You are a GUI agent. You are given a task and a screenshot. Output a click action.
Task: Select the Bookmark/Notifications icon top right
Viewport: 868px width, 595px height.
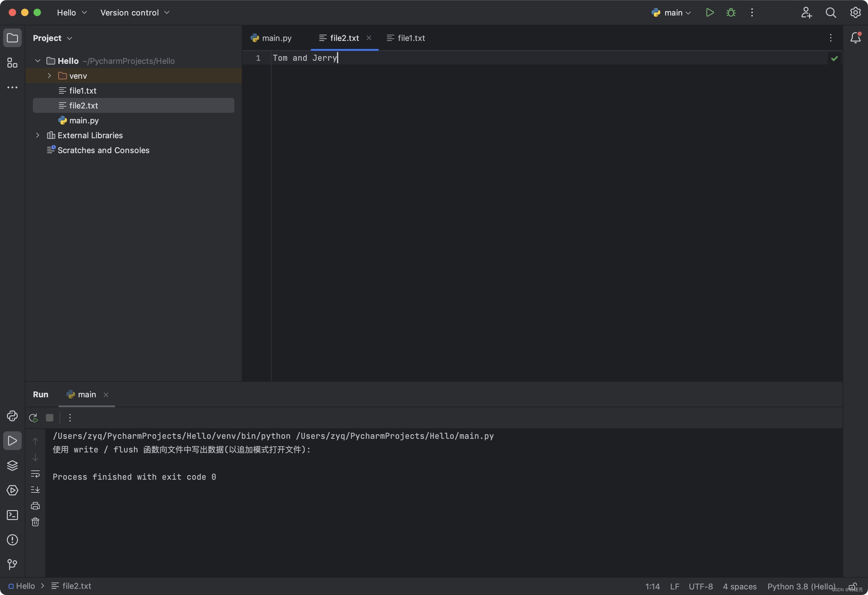pyautogui.click(x=855, y=37)
